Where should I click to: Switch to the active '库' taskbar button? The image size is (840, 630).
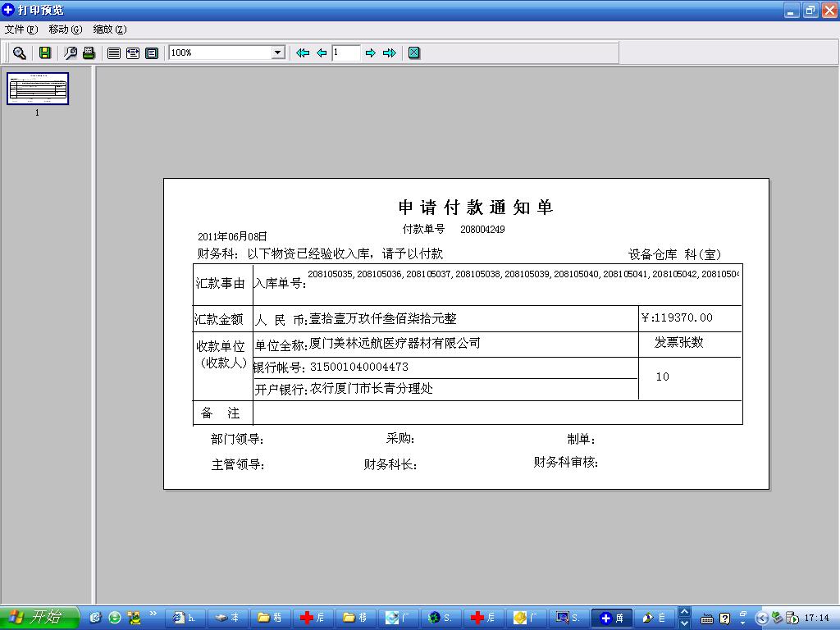(611, 618)
